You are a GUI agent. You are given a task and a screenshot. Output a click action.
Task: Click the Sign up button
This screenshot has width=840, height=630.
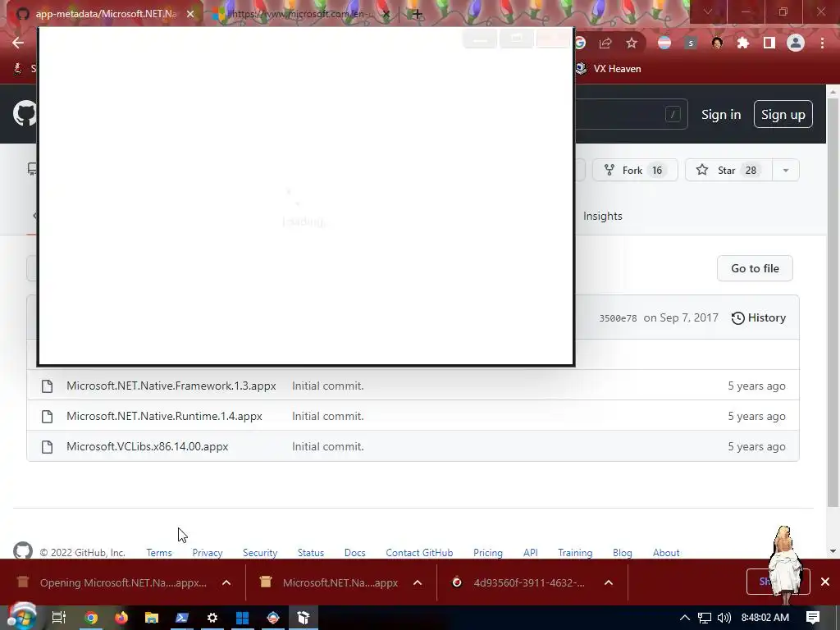pos(783,114)
